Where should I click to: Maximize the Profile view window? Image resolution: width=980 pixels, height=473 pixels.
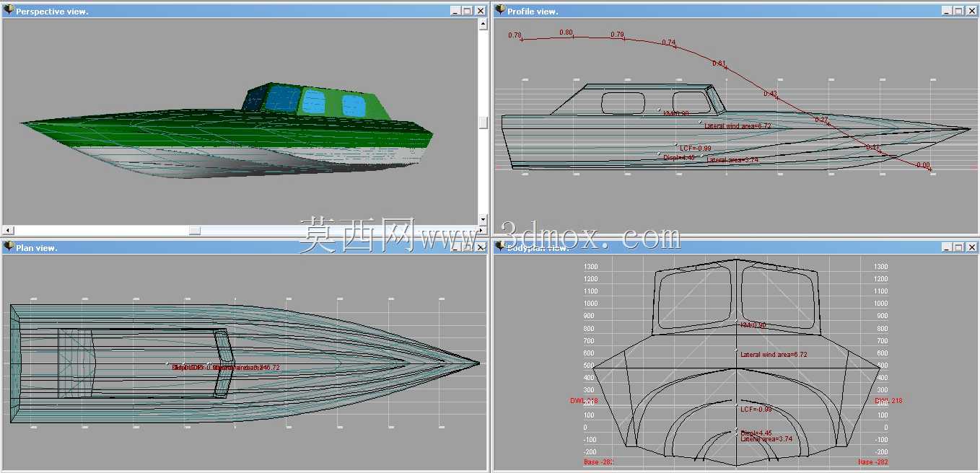pyautogui.click(x=958, y=11)
